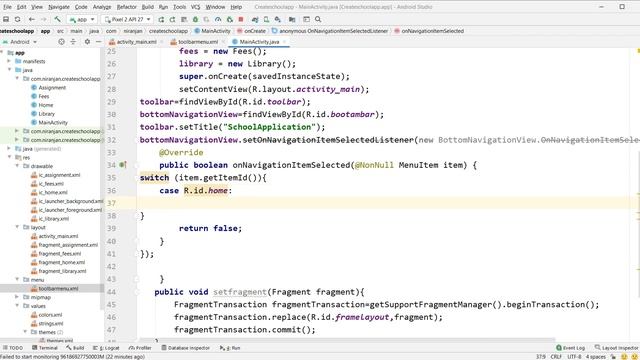Open the Refactor menu
Image resolution: width=640 pixels, height=360 pixels.
tap(127, 7)
